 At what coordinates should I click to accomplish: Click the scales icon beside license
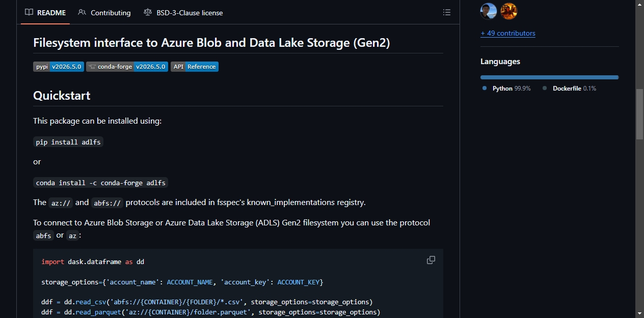[148, 13]
